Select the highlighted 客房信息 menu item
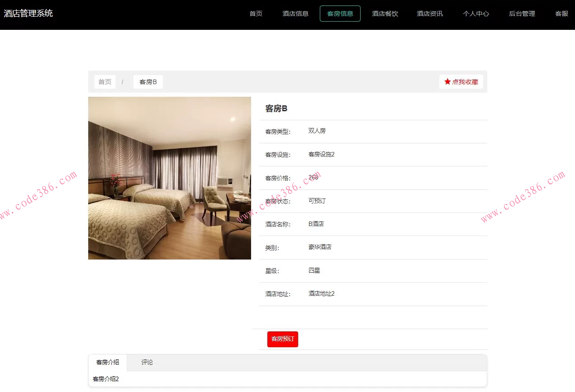The width and height of the screenshot is (575, 392). pos(340,14)
